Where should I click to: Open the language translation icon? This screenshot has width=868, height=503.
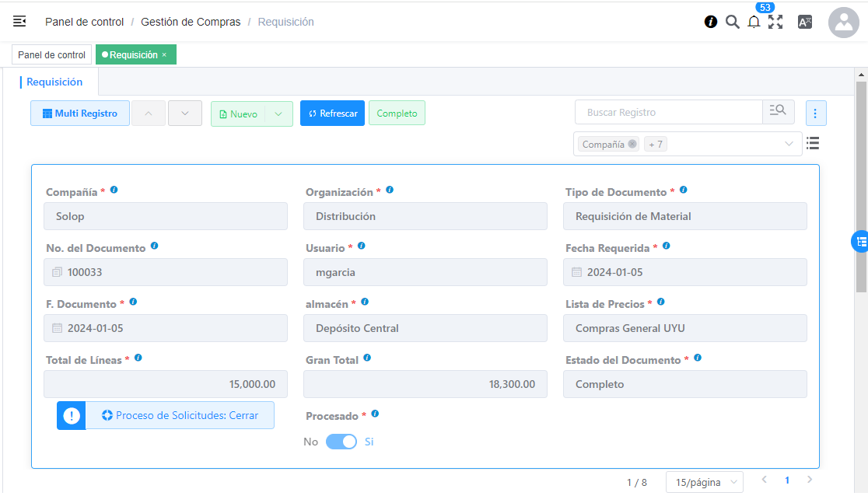(805, 22)
